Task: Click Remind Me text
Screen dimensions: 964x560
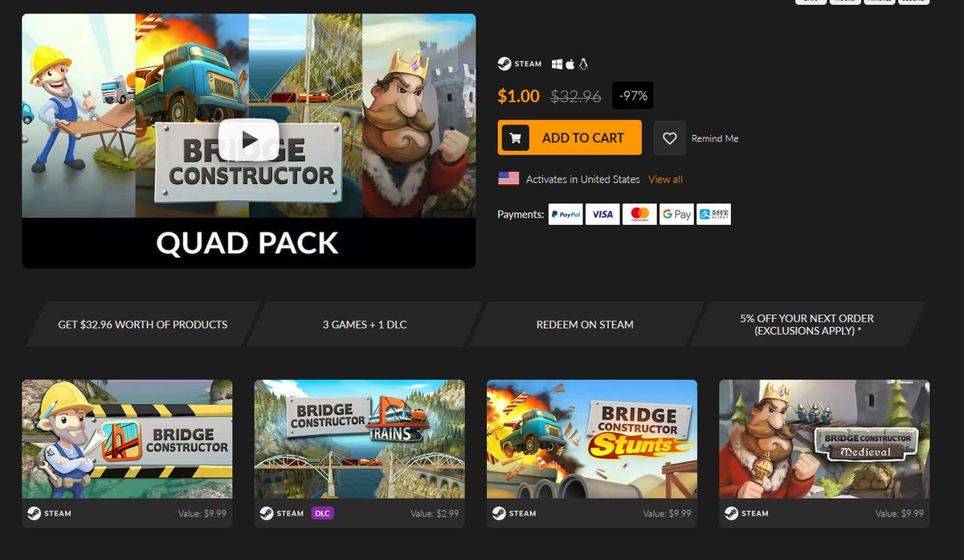Action: click(715, 138)
